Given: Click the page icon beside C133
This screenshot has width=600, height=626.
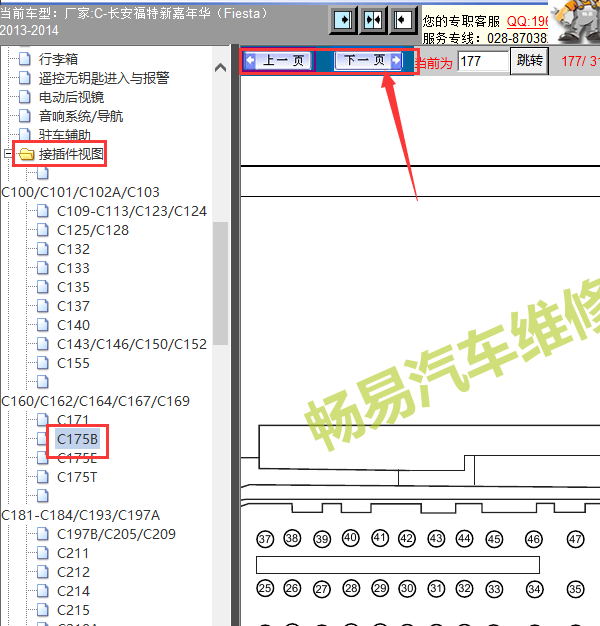Looking at the screenshot, I should (x=43, y=268).
